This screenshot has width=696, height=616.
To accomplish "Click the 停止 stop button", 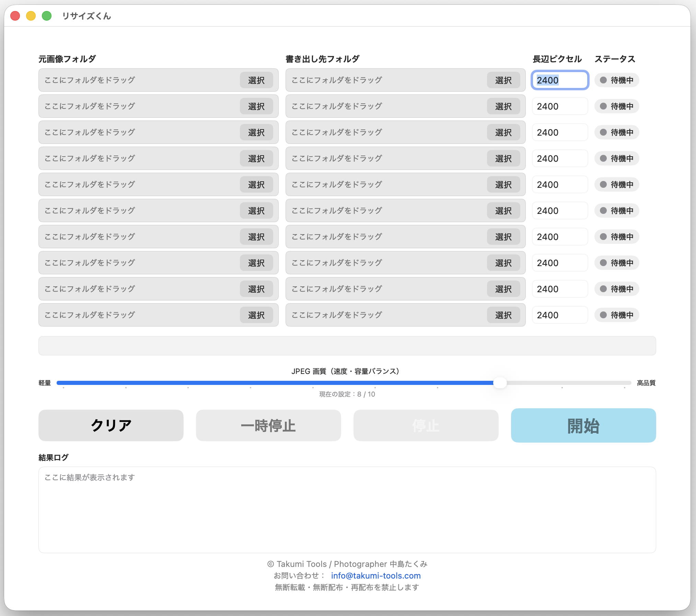I will [x=426, y=425].
